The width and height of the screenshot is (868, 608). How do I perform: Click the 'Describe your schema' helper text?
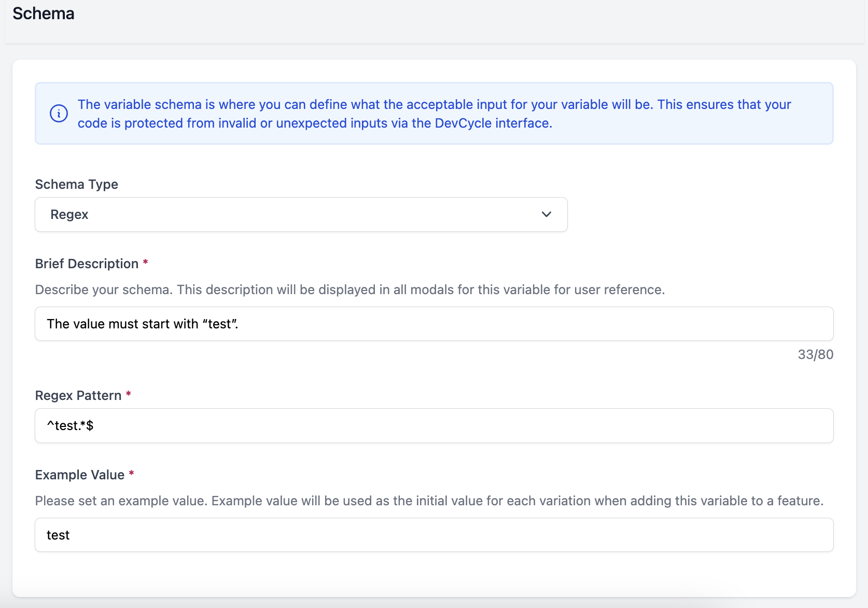coord(349,289)
